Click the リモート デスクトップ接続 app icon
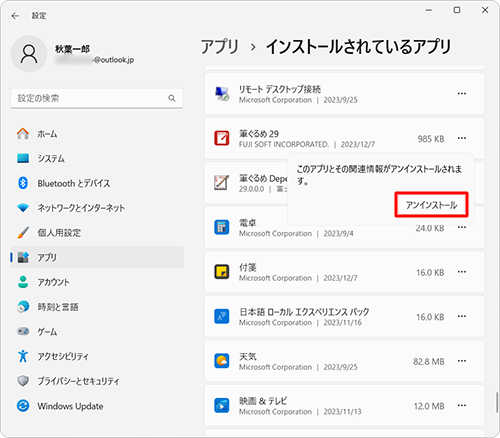500x438 pixels. coord(222,94)
